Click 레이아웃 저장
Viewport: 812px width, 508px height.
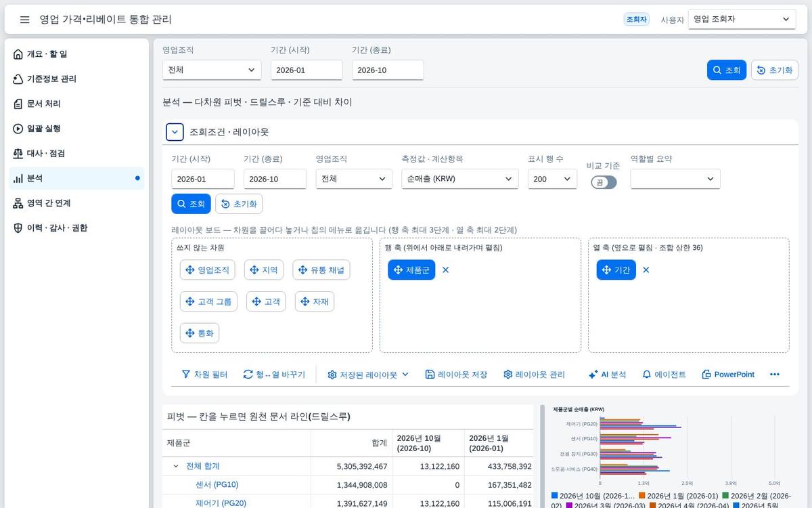(x=456, y=375)
